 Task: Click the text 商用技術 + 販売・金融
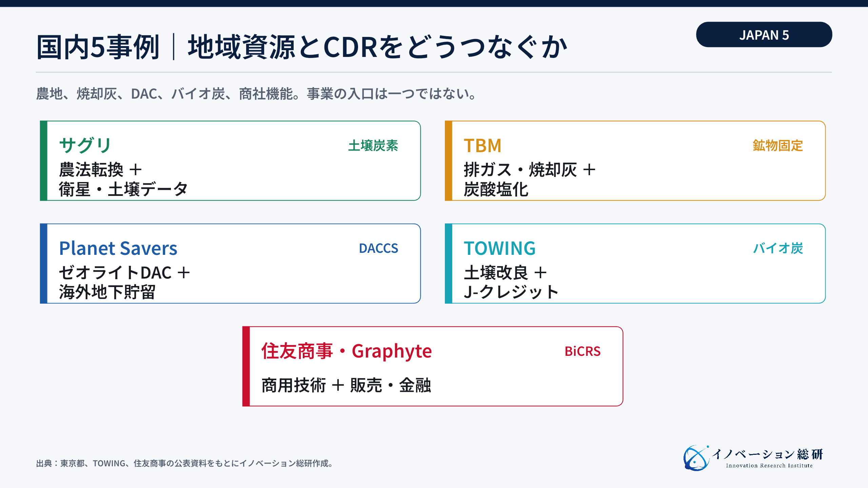tap(346, 385)
